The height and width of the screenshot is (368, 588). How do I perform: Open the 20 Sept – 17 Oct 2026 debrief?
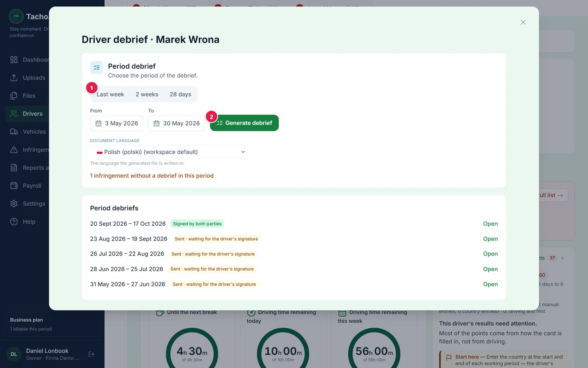point(490,224)
